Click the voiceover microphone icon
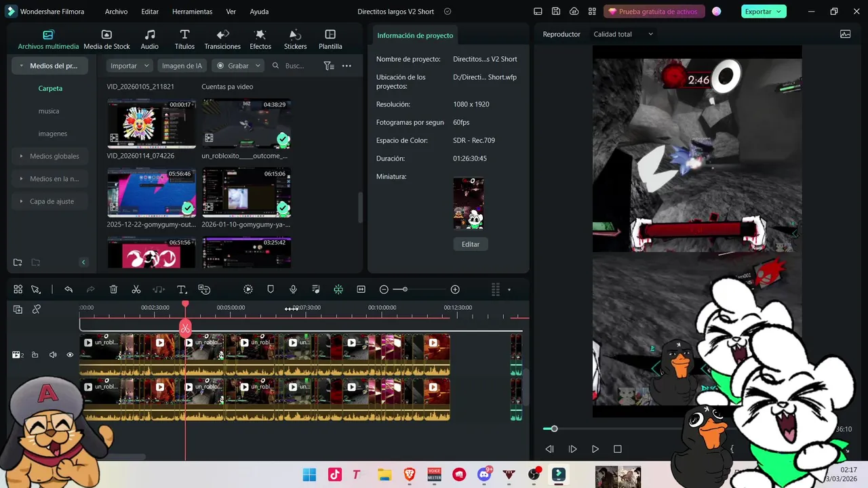868x488 pixels. coord(293,289)
